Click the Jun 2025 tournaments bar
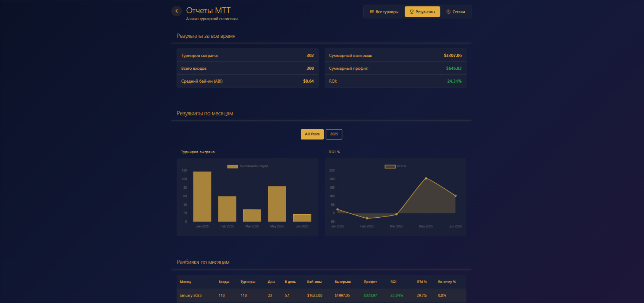This screenshot has height=303, width=644. click(x=302, y=218)
